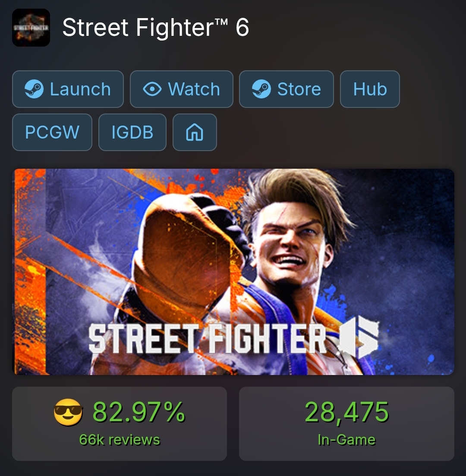Click the 82.97% rating score
466x476 pixels.
139,412
